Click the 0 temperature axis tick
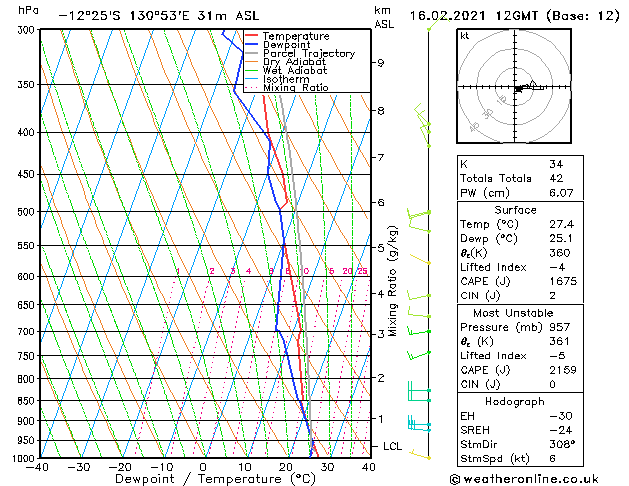Screen dimensions: 629x486 click(x=203, y=468)
